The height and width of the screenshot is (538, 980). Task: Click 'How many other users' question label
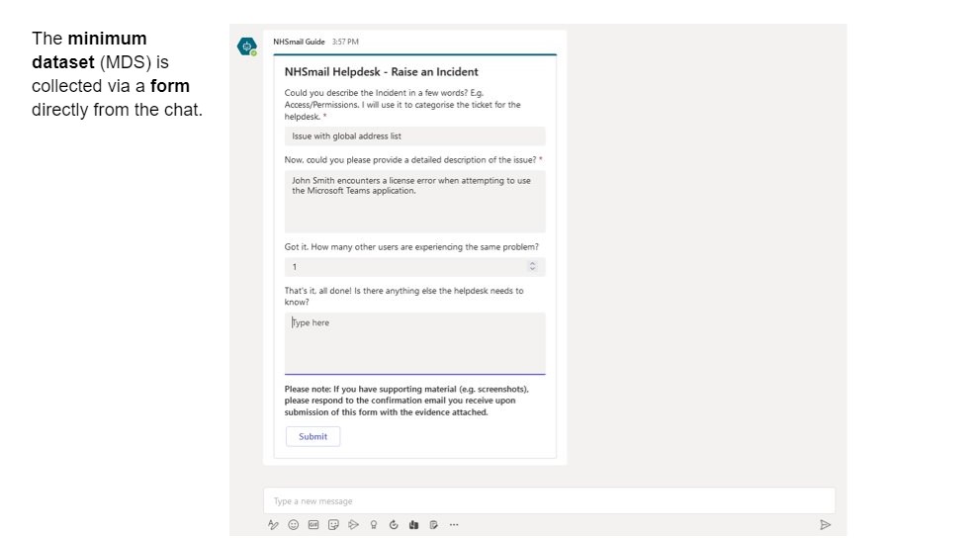click(411, 247)
